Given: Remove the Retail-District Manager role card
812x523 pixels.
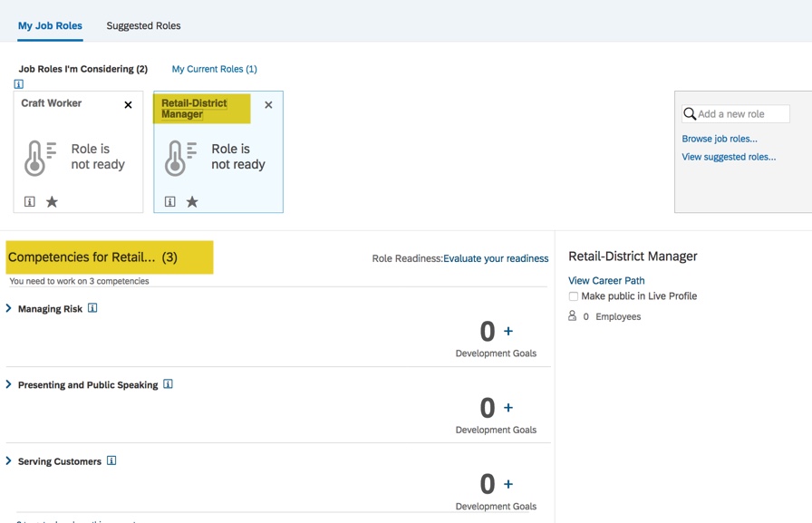Looking at the screenshot, I should [268, 105].
